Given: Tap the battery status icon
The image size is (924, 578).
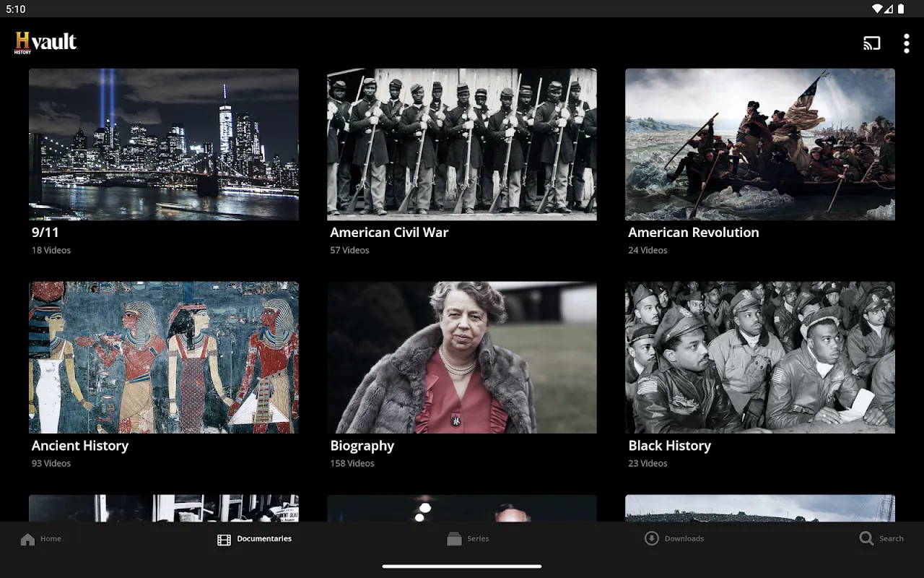Looking at the screenshot, I should (x=901, y=9).
